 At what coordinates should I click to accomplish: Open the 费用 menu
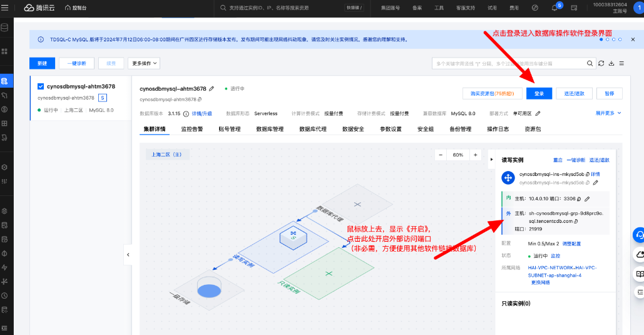514,8
